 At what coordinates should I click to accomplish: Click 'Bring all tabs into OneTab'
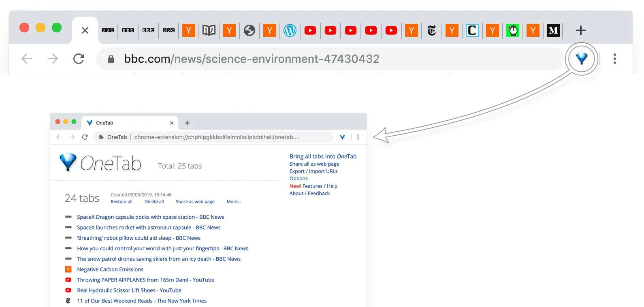pyautogui.click(x=323, y=156)
